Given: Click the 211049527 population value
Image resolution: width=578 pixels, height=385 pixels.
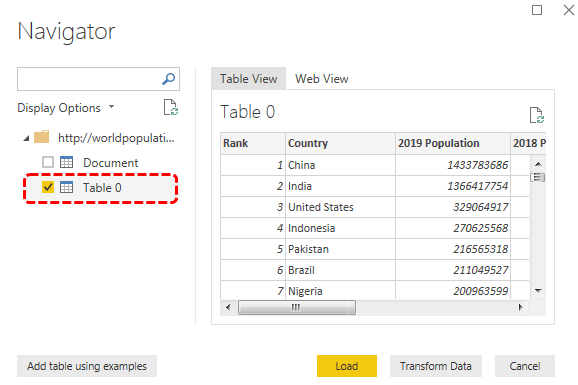Looking at the screenshot, I should pyautogui.click(x=481, y=270).
